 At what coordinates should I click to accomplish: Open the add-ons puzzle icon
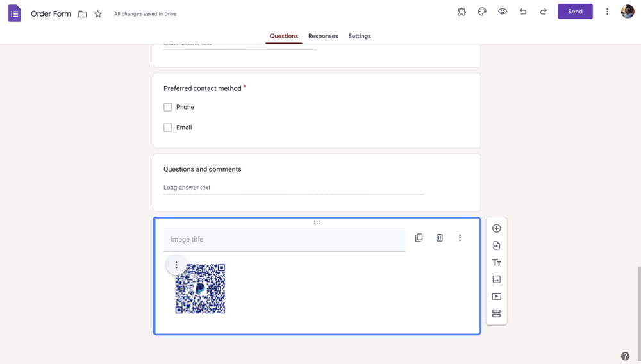(462, 12)
